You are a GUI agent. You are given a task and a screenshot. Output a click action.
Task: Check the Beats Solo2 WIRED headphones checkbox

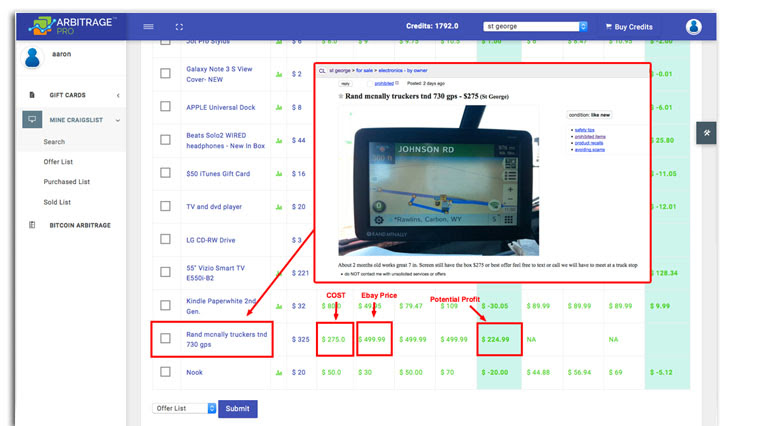pyautogui.click(x=165, y=140)
